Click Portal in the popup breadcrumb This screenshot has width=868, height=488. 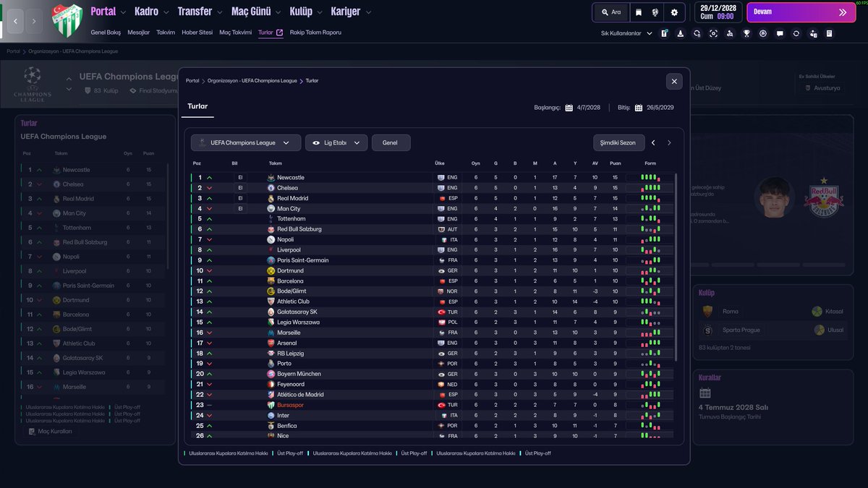[192, 81]
